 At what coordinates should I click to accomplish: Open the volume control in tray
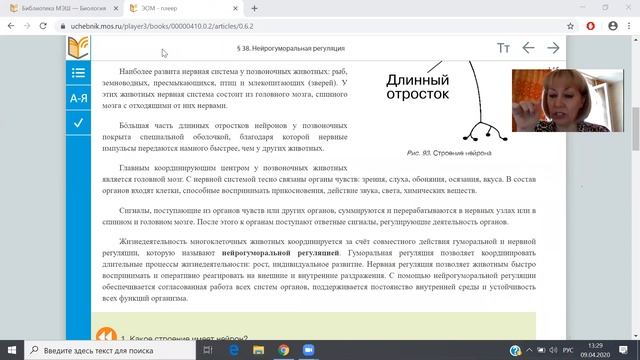[553, 350]
